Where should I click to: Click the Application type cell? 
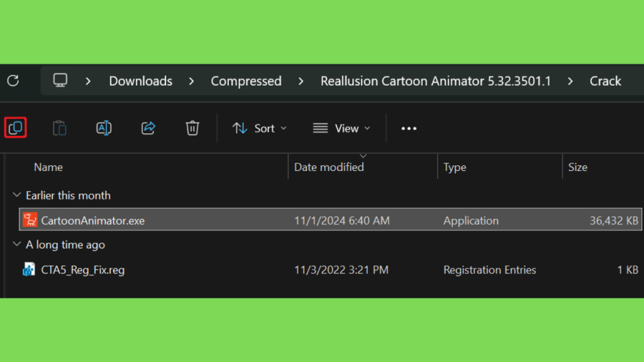(471, 221)
